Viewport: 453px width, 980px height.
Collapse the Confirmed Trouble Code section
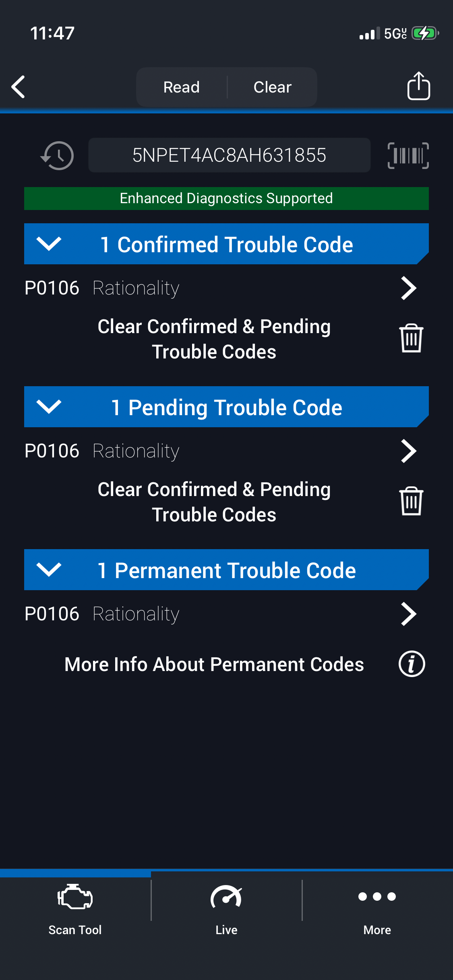(49, 244)
